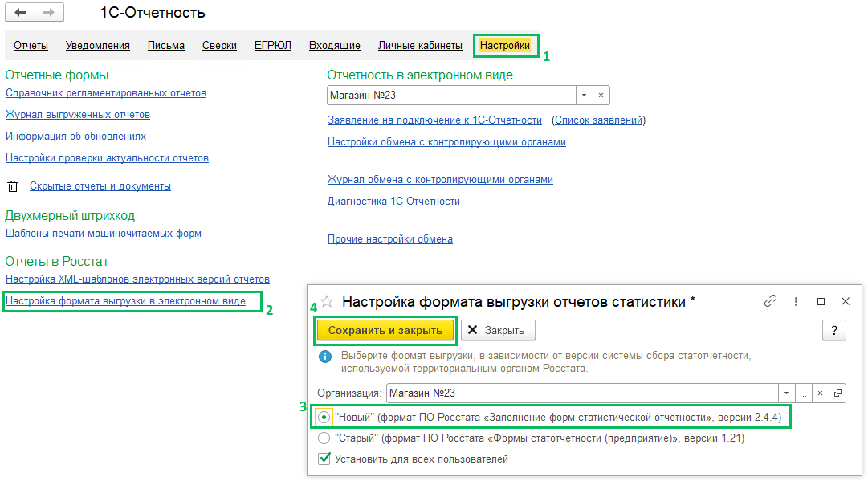Open "Настройка XML-шаблонов электронных версий отчетов" link
The image size is (868, 481).
[137, 279]
